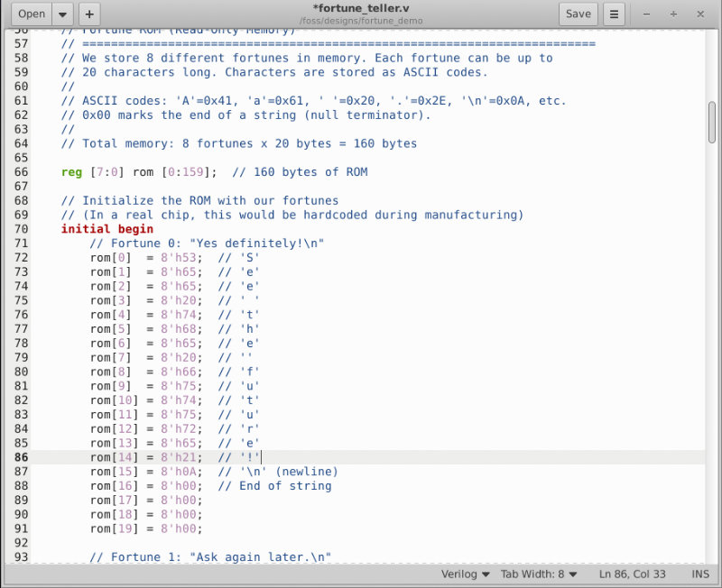Image resolution: width=722 pixels, height=588 pixels.
Task: Maximize the gedit window
Action: [673, 14]
